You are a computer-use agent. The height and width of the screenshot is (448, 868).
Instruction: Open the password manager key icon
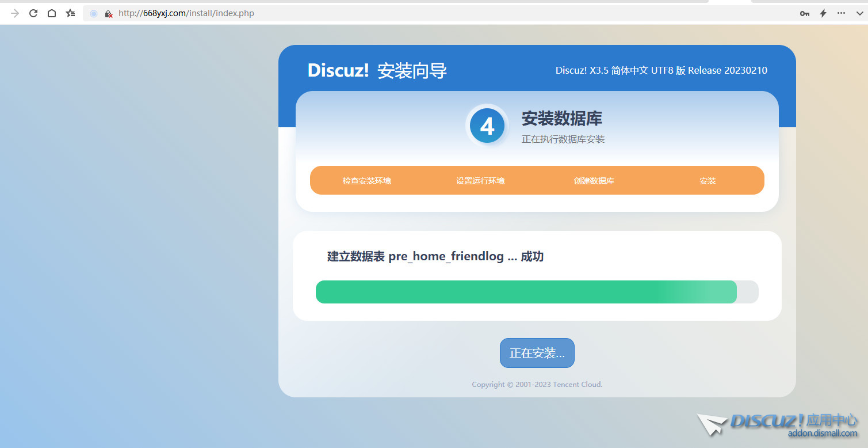(804, 13)
